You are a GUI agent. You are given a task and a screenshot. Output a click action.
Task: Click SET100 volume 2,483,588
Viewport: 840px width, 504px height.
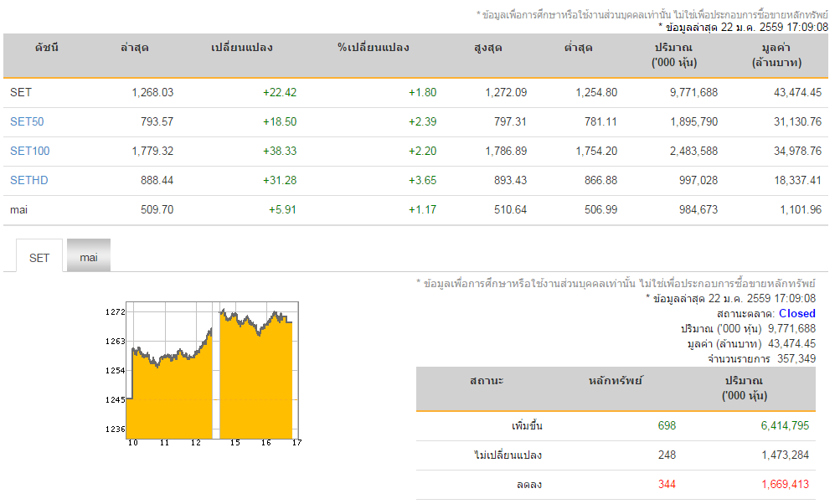693,151
